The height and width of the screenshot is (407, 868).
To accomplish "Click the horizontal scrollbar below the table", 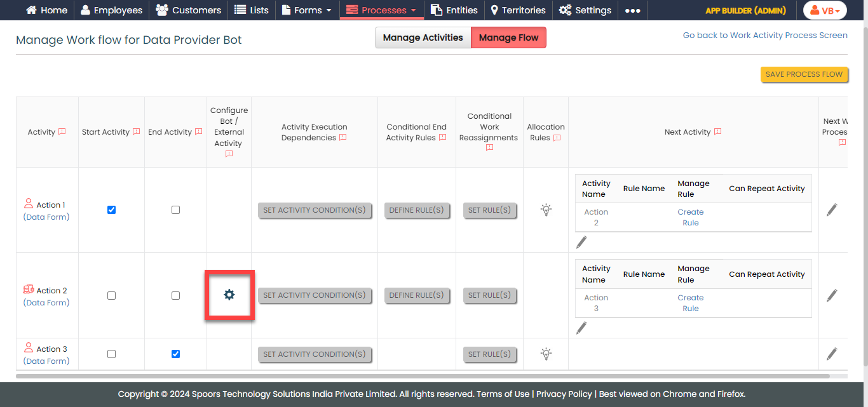I will click(423, 376).
